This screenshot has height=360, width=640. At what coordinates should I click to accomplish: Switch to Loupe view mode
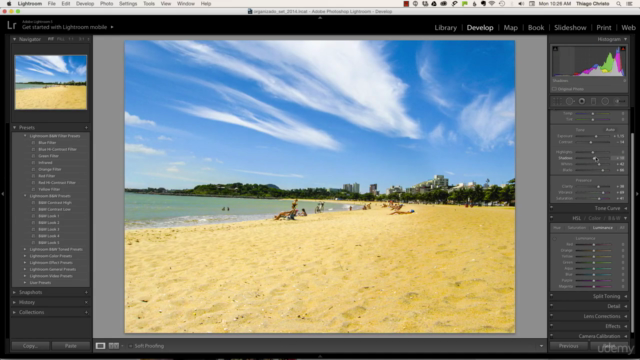100,346
